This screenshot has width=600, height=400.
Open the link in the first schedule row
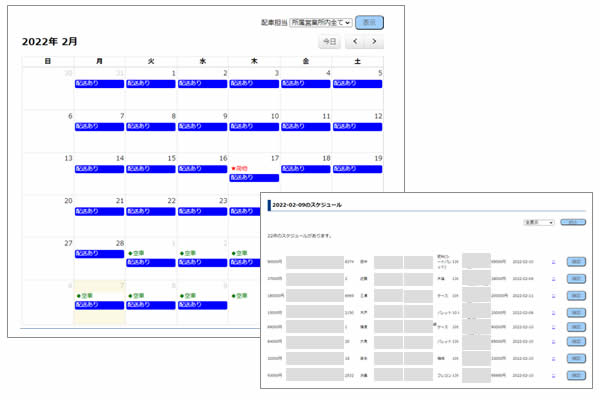(x=553, y=262)
